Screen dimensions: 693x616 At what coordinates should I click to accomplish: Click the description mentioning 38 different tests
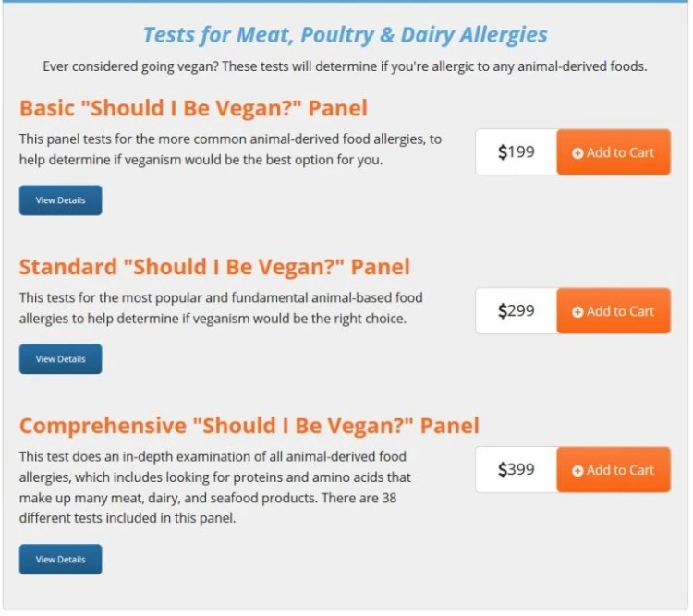click(214, 487)
